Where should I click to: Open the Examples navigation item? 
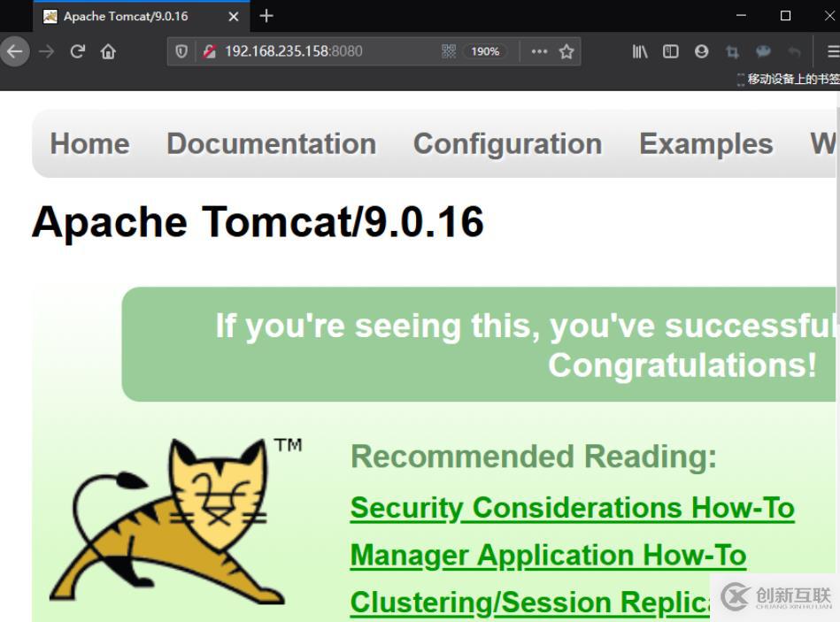(706, 144)
